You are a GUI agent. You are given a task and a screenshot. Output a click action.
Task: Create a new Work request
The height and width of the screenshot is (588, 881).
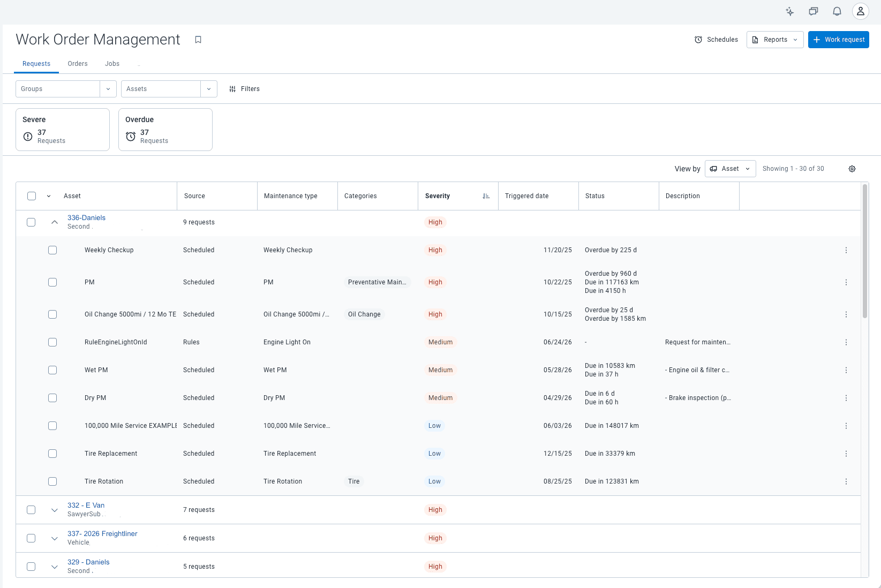(x=839, y=40)
